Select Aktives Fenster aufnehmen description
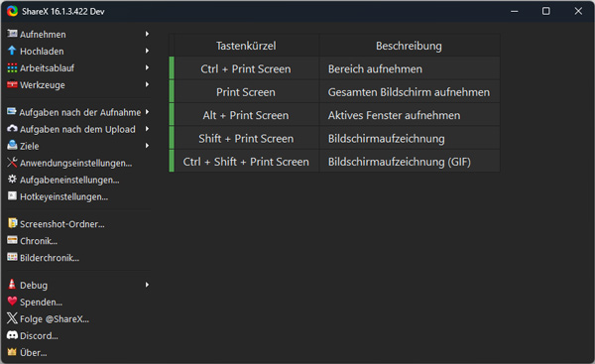The image size is (595, 364). (x=410, y=115)
